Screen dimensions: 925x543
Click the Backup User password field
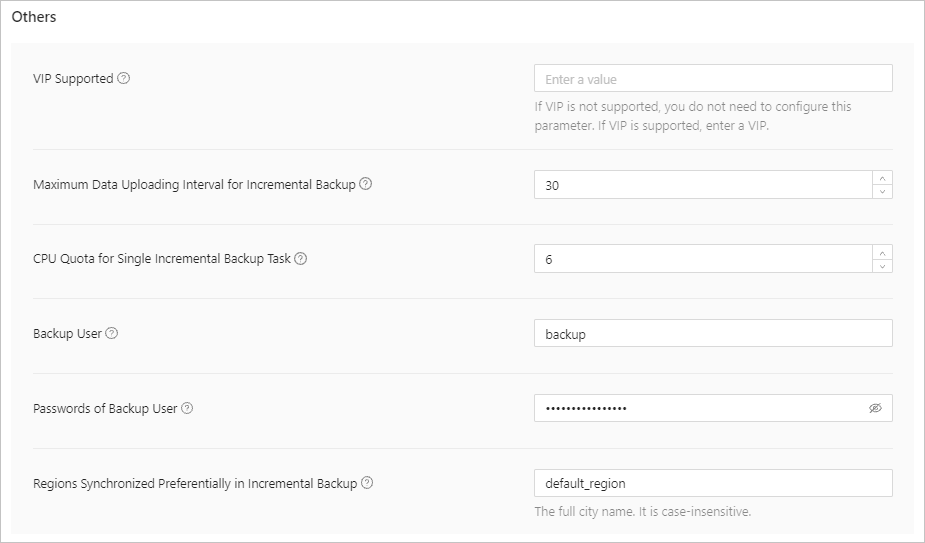[700, 408]
